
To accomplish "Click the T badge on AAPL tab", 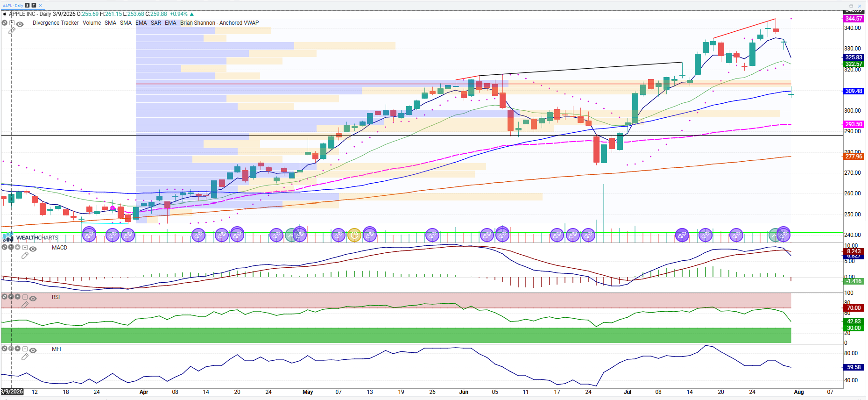I will 34,6.
